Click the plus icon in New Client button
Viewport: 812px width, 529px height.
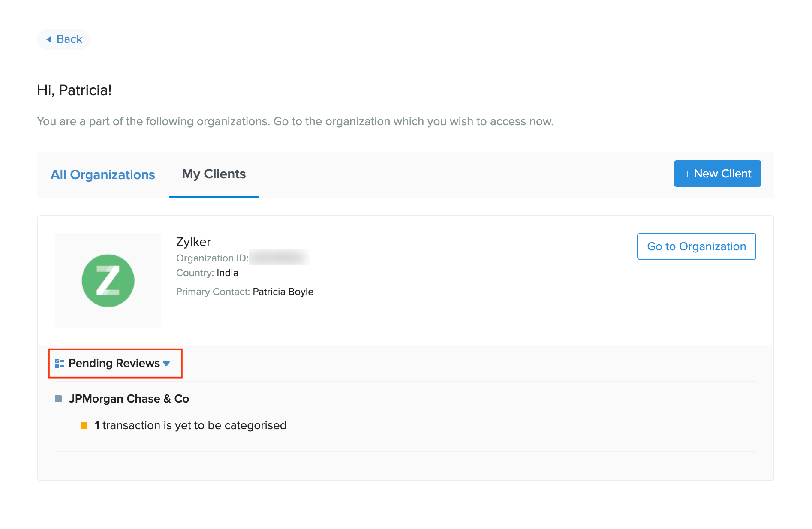point(688,174)
